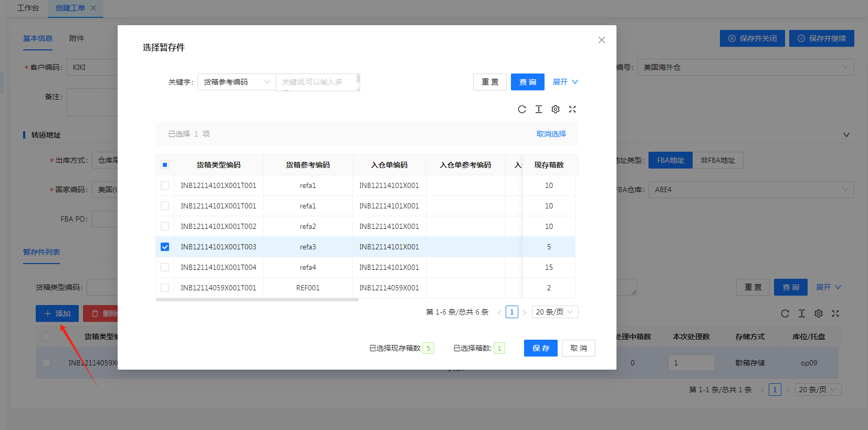The height and width of the screenshot is (430, 868).
Task: Check the REF001 row checkbox
Action: [165, 288]
